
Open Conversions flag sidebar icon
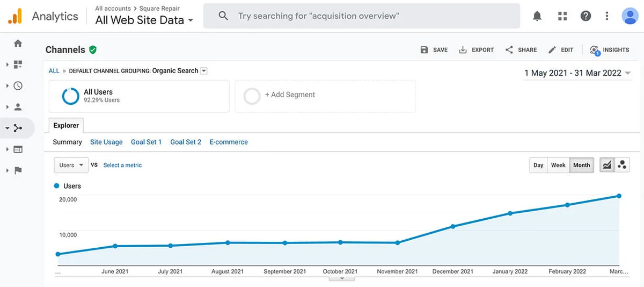18,170
